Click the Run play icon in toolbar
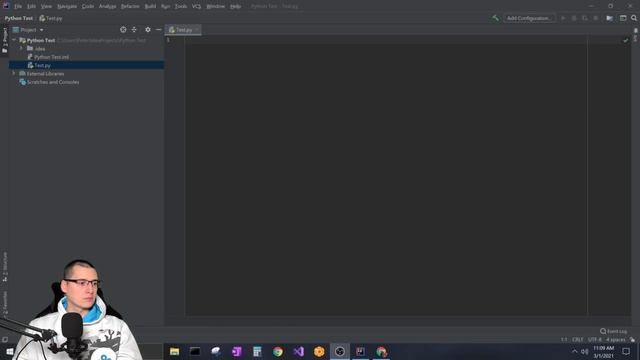 coord(563,18)
